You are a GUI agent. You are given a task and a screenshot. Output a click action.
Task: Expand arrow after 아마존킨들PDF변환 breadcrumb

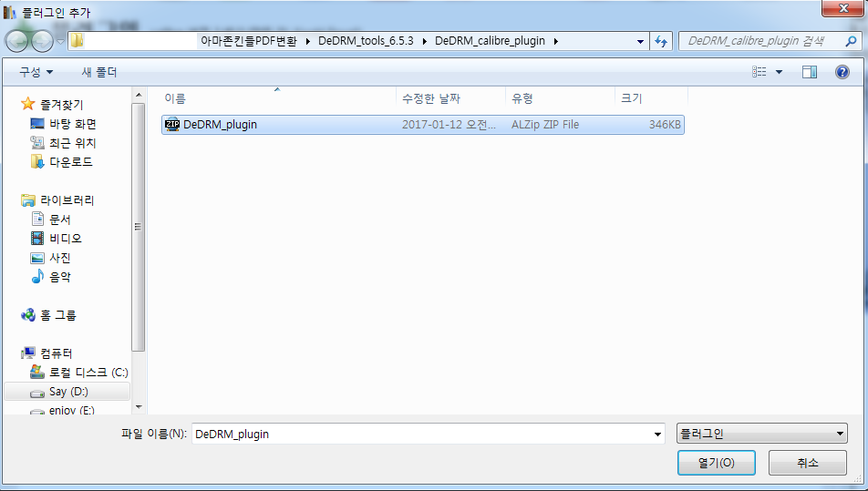click(308, 41)
